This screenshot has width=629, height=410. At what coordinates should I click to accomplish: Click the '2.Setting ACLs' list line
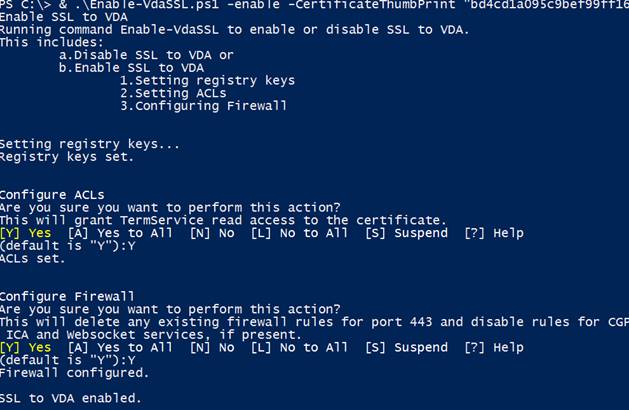click(x=173, y=93)
